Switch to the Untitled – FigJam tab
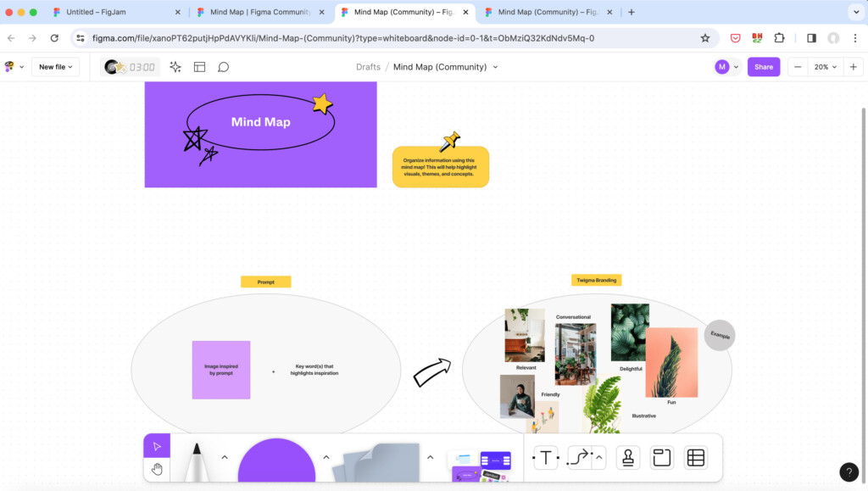This screenshot has width=868, height=491. pyautogui.click(x=110, y=13)
